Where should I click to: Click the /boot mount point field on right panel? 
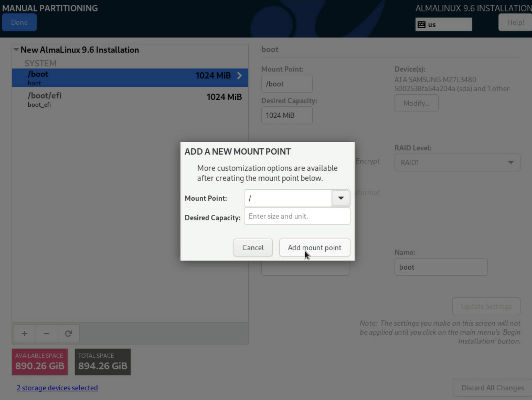[x=287, y=84]
